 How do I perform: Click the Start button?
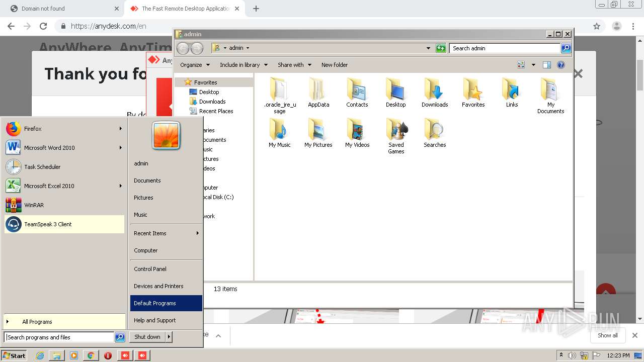[x=14, y=355]
